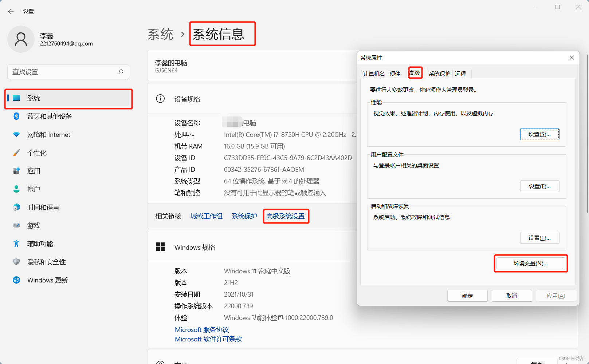Click the 查找设置 search field
The height and width of the screenshot is (364, 589).
point(68,72)
